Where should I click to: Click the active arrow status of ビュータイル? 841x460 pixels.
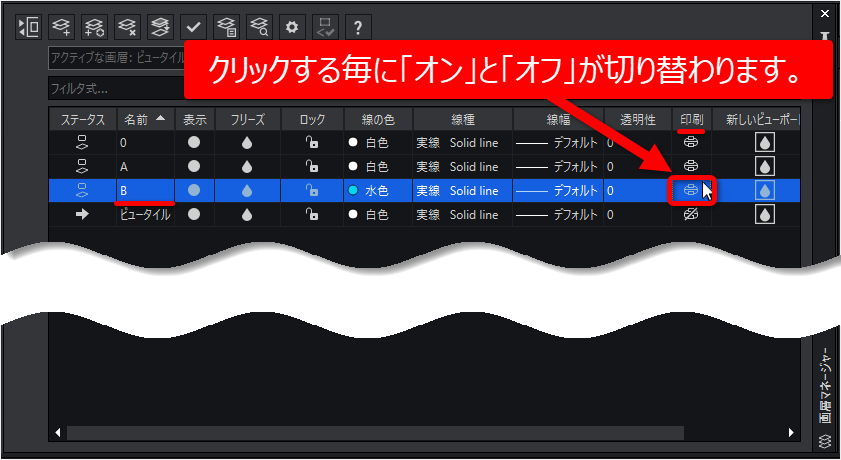[x=83, y=214]
